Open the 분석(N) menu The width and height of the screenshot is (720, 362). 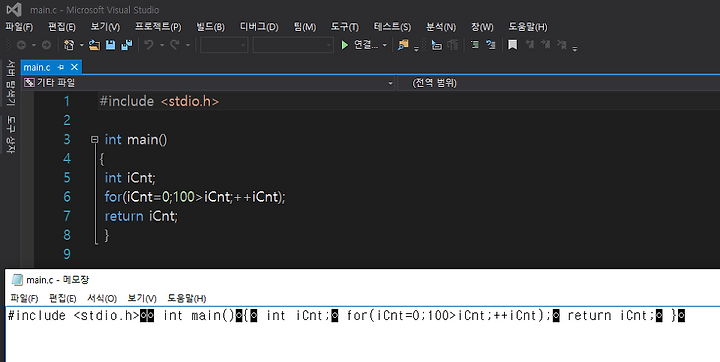[441, 27]
